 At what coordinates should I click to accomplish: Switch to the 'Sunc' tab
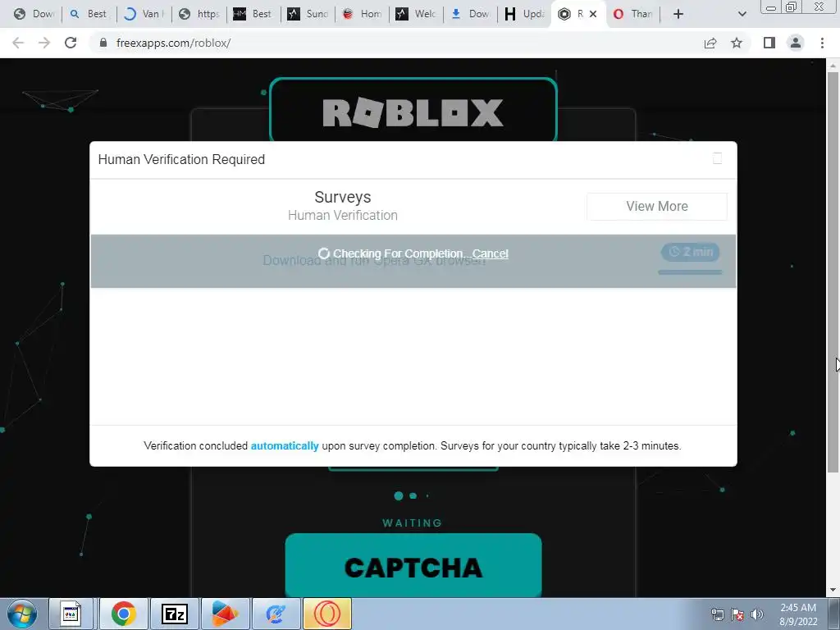(x=308, y=14)
